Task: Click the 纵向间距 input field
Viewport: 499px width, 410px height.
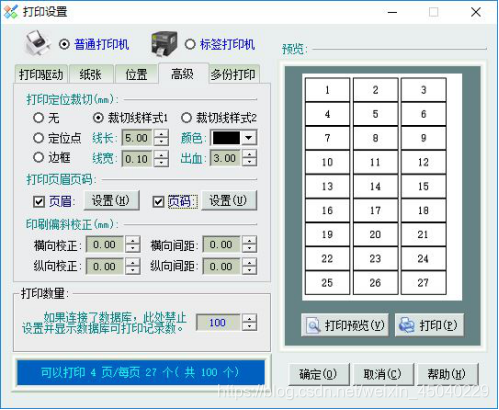Action: tap(222, 266)
